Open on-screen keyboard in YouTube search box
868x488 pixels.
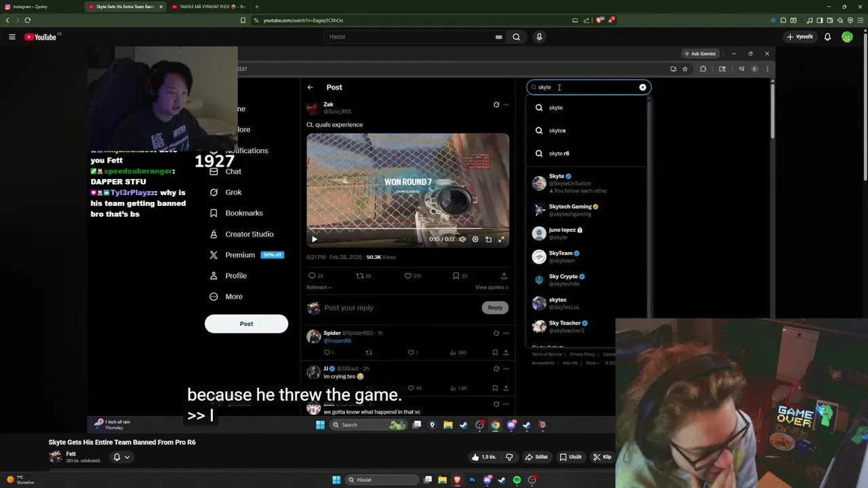[x=498, y=37]
